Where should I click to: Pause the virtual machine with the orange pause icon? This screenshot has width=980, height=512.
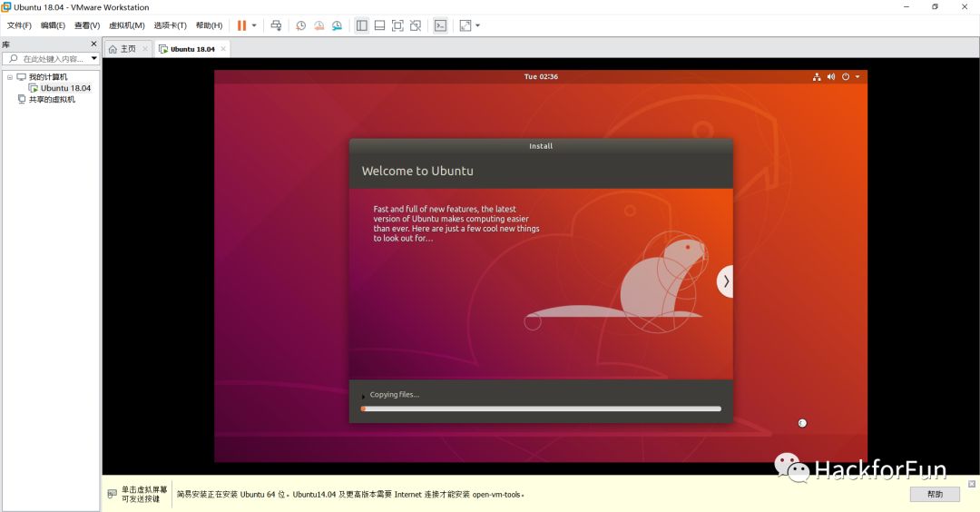click(242, 25)
